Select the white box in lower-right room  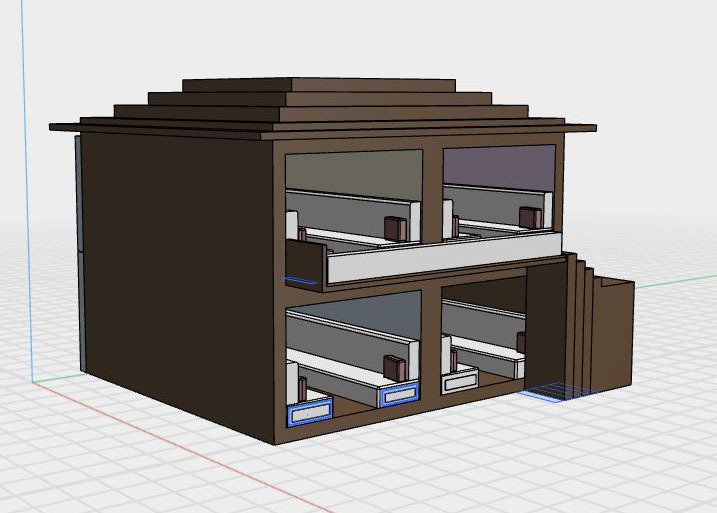click(x=461, y=380)
